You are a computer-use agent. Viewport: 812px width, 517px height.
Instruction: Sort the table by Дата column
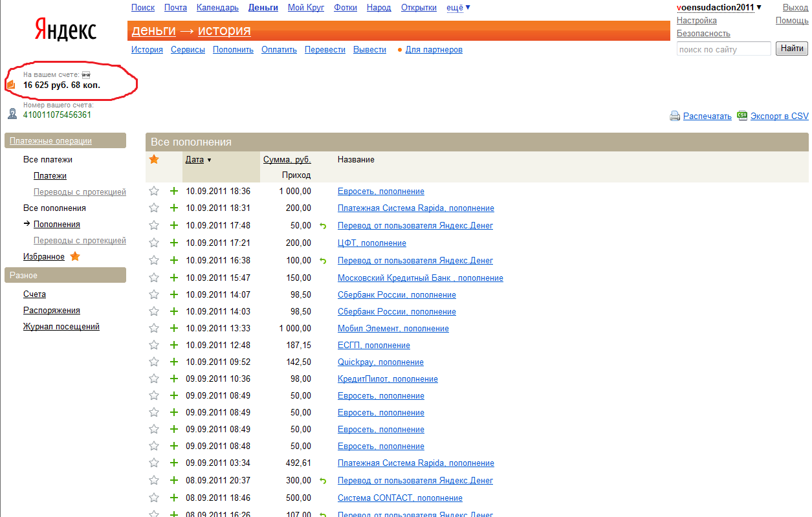point(194,160)
